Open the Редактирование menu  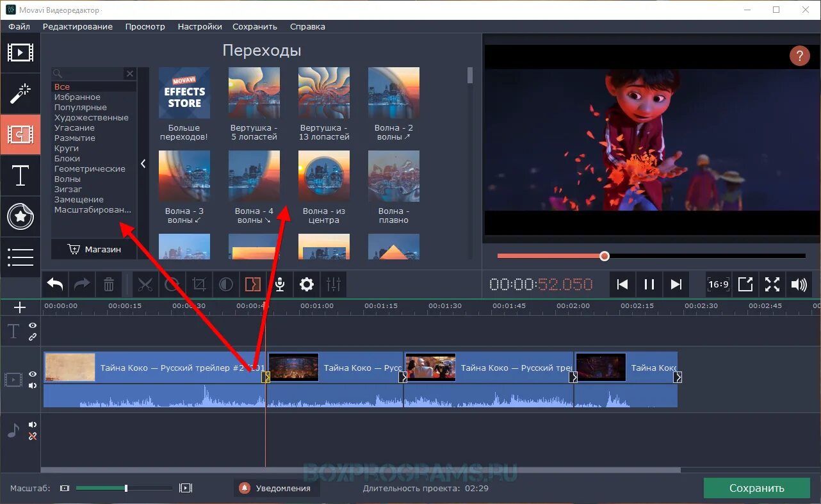click(x=77, y=27)
